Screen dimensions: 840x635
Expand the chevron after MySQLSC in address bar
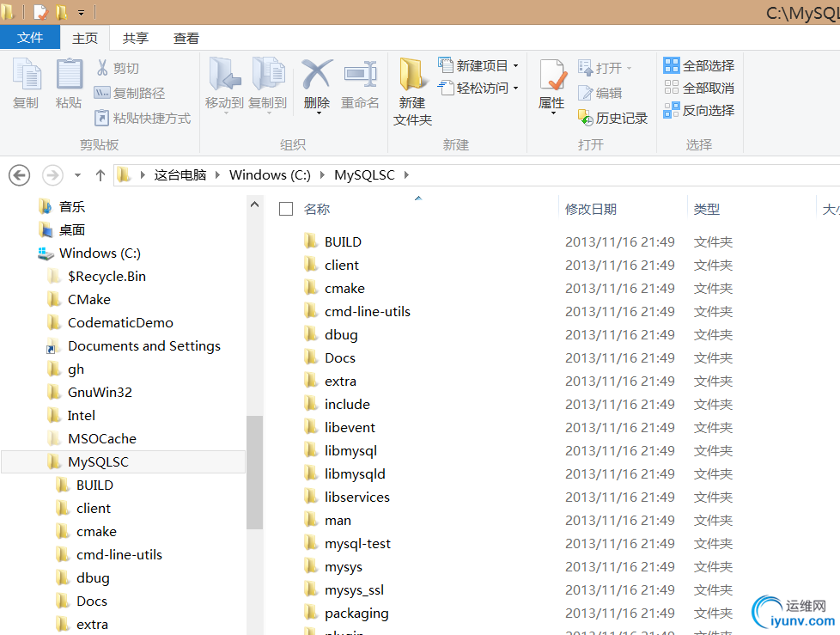coord(406,174)
